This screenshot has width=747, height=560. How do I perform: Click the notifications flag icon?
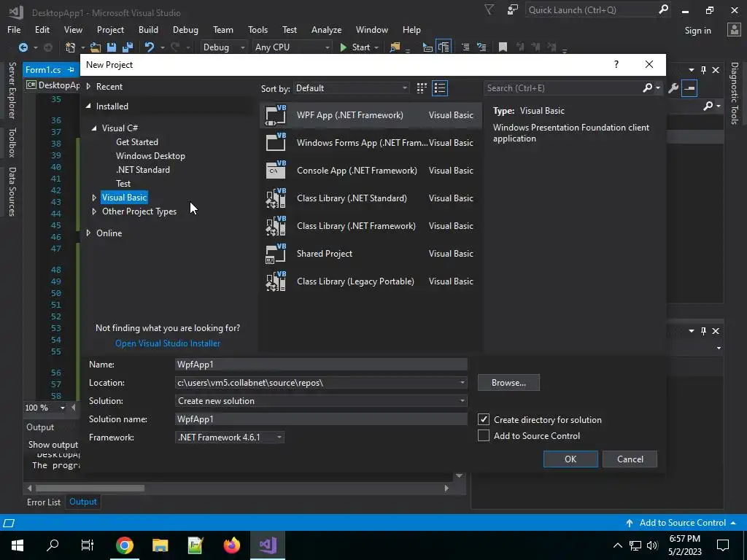[489, 9]
